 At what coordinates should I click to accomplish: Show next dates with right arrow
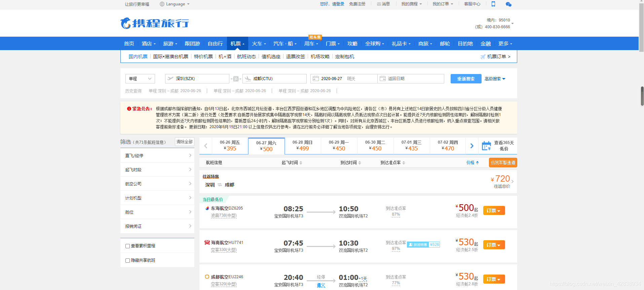click(472, 146)
